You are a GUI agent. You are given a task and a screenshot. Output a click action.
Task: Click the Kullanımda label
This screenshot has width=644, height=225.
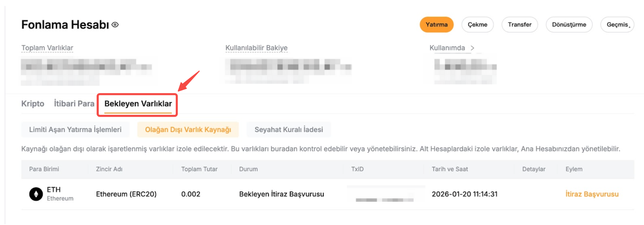(447, 48)
